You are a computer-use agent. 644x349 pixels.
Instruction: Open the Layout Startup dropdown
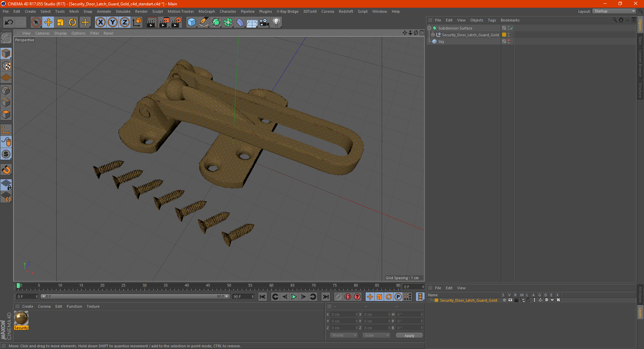point(614,11)
